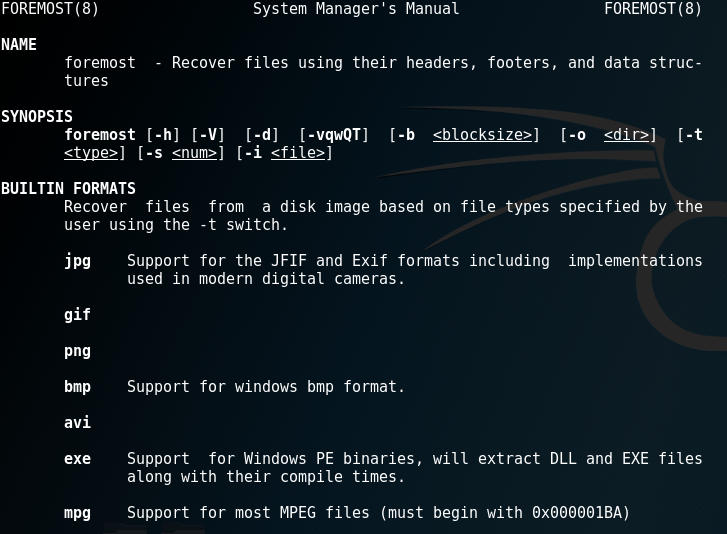
Task: Select the mpg format entry
Action: (x=77, y=514)
